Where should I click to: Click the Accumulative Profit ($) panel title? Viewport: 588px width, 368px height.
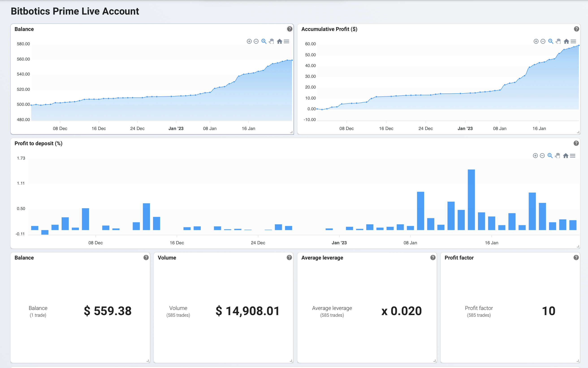point(329,29)
